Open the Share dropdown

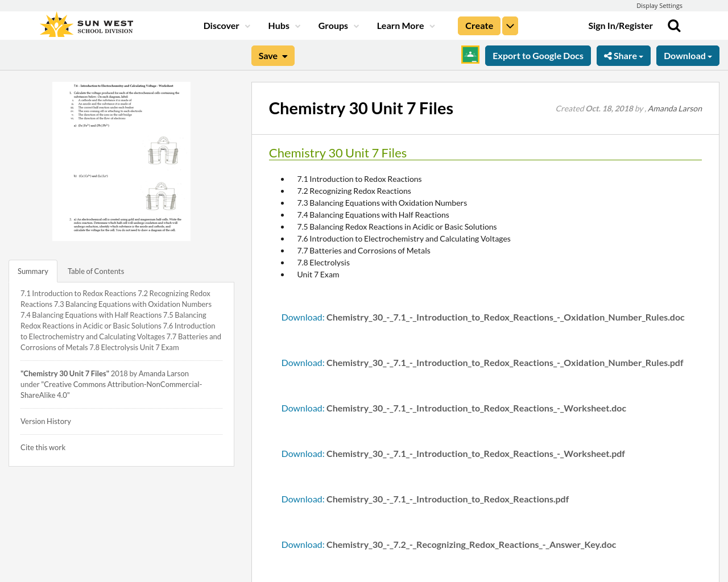click(x=623, y=56)
